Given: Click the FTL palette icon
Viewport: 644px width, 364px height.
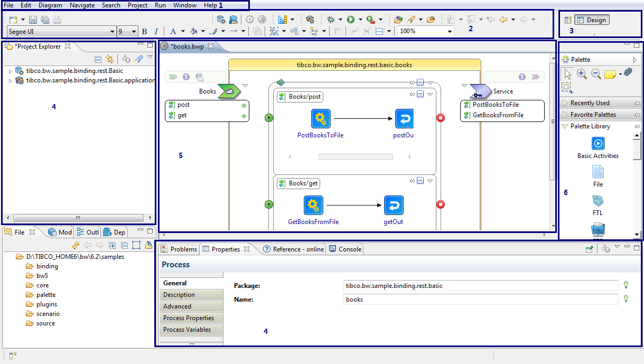Looking at the screenshot, I should [598, 201].
